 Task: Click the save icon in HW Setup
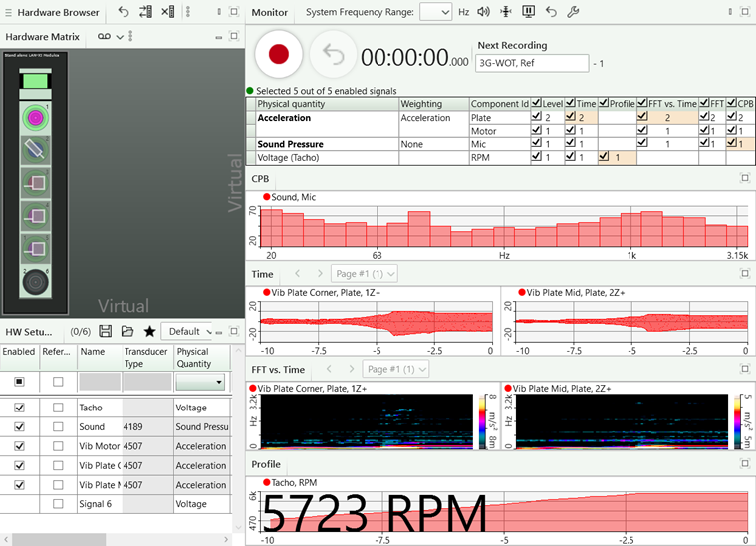pos(105,331)
